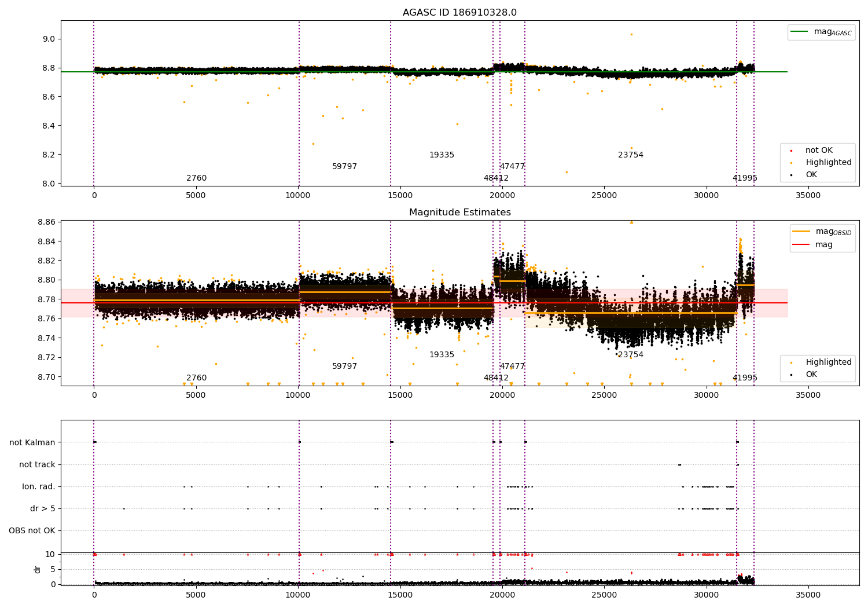The height and width of the screenshot is (608, 868).
Task: Click observation label '47477' in Magnitude Estimates plot
Action: [512, 367]
